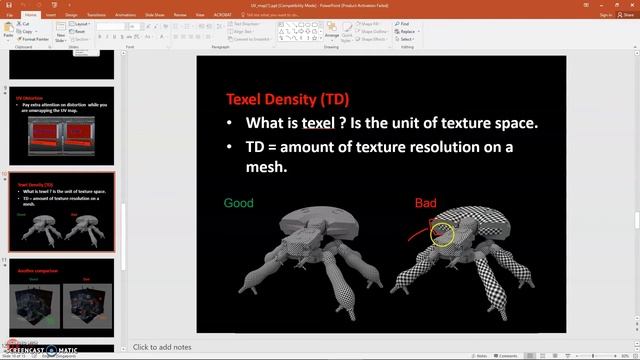Viewport: 640px width, 360px height.
Task: Open the File tab
Action: tap(9, 15)
